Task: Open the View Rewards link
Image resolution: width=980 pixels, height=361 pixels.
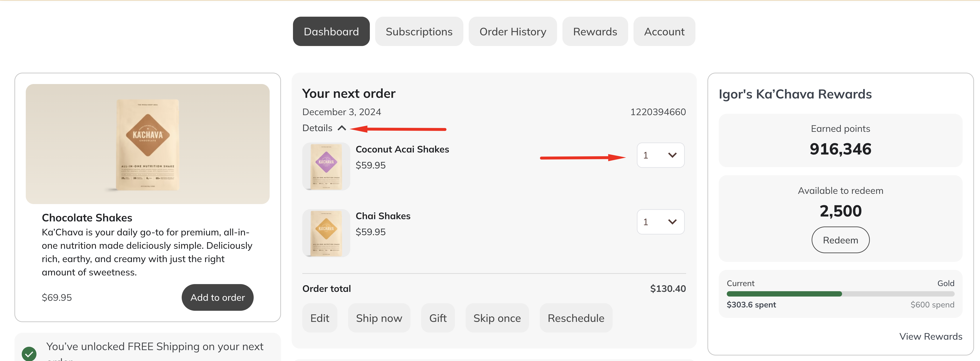Action: point(930,337)
